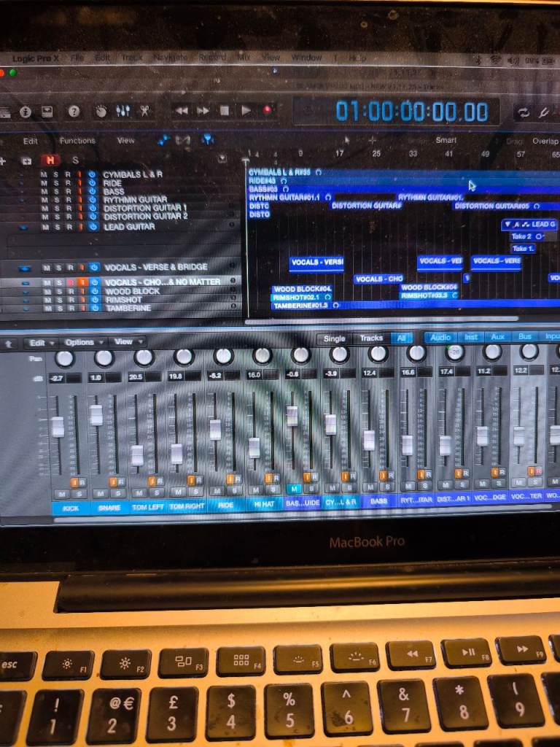
Task: Click the KICK channel volume fader
Action: (x=58, y=426)
